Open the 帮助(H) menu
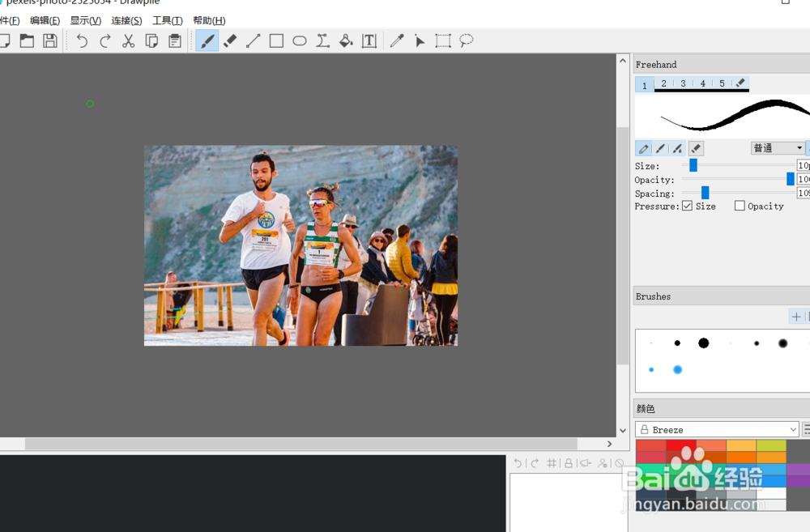This screenshot has width=810, height=532. [x=209, y=21]
